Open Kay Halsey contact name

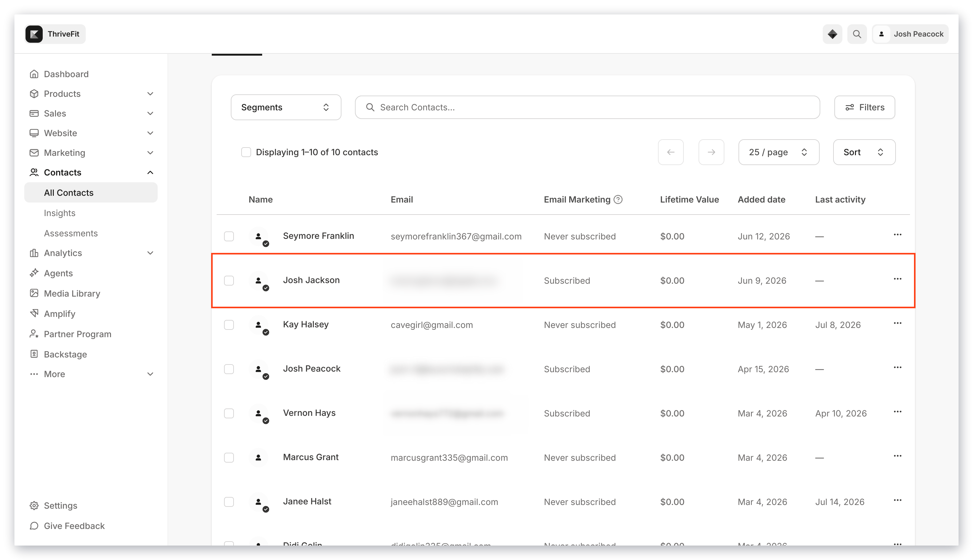(x=306, y=324)
